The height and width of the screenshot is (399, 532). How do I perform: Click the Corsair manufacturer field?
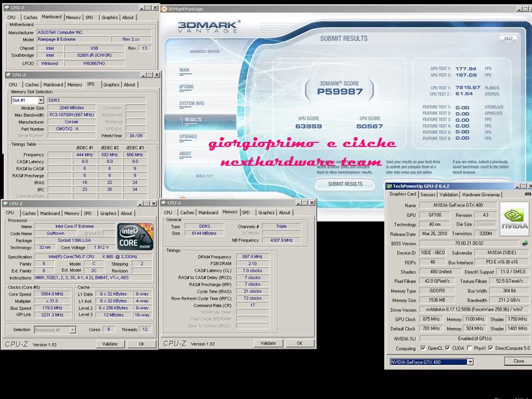click(x=72, y=122)
